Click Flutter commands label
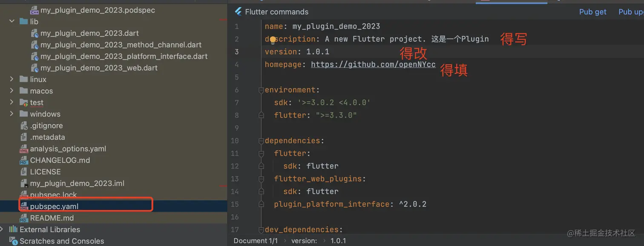 (x=277, y=12)
